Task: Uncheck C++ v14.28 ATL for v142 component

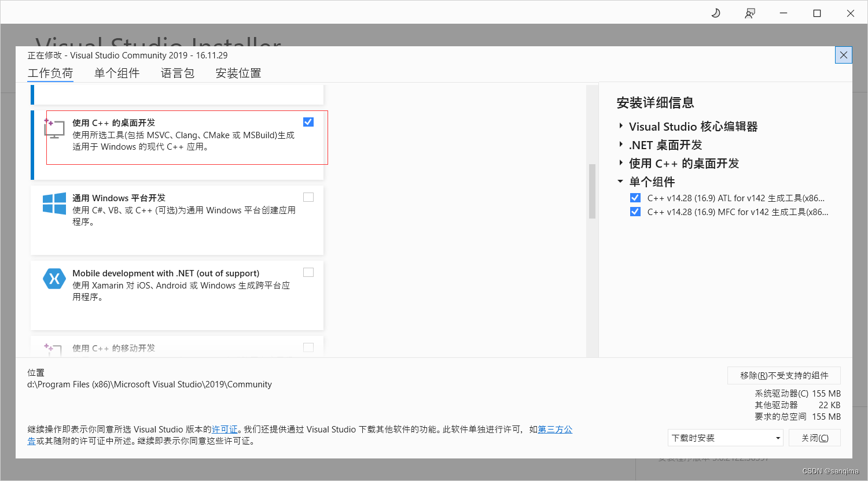Action: point(635,198)
